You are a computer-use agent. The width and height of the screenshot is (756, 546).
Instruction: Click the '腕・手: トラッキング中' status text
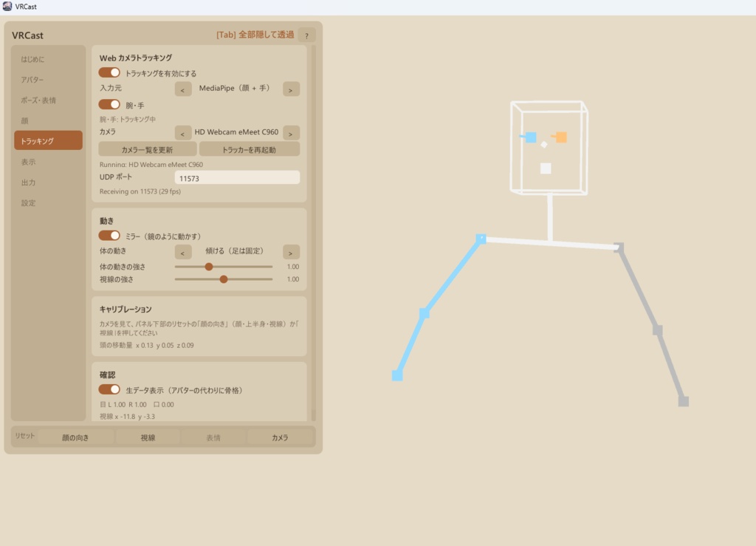click(127, 119)
